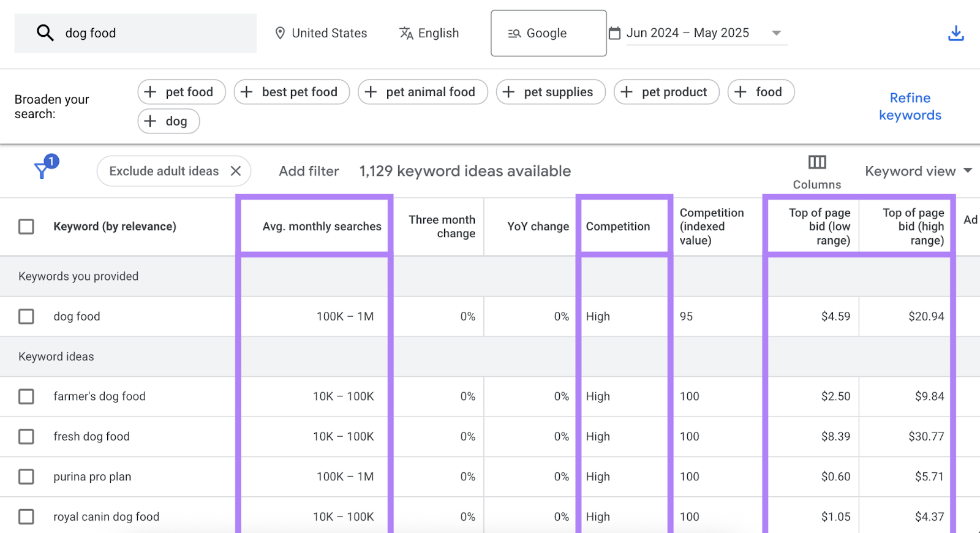Click the 'purina pro plan' keyword text
The image size is (980, 533).
point(92,477)
